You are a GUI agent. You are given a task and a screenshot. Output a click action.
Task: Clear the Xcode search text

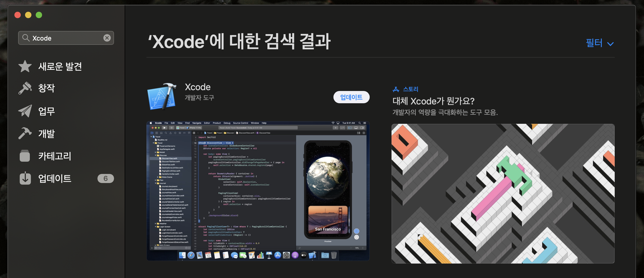pyautogui.click(x=107, y=38)
